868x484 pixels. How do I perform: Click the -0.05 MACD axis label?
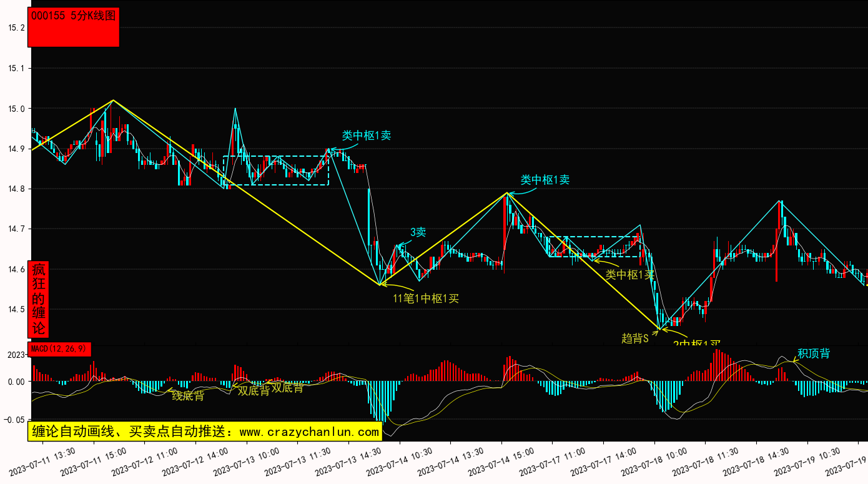pyautogui.click(x=14, y=420)
